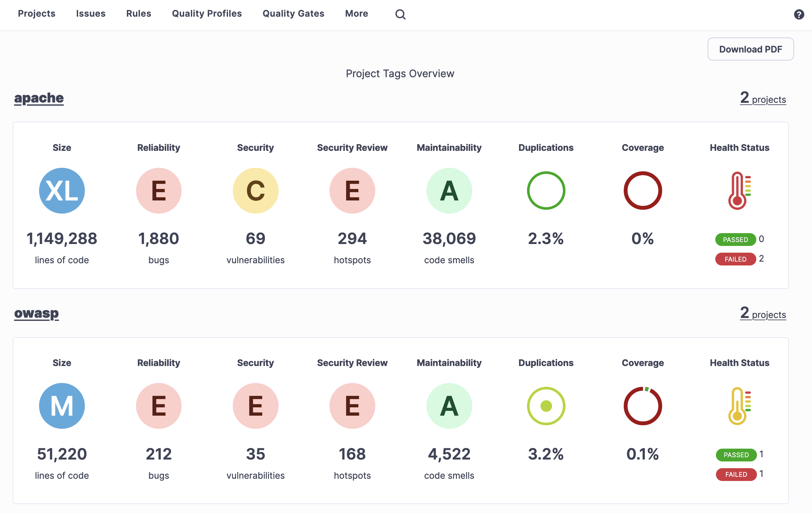Open the Rules page
This screenshot has width=812, height=513.
(x=139, y=13)
